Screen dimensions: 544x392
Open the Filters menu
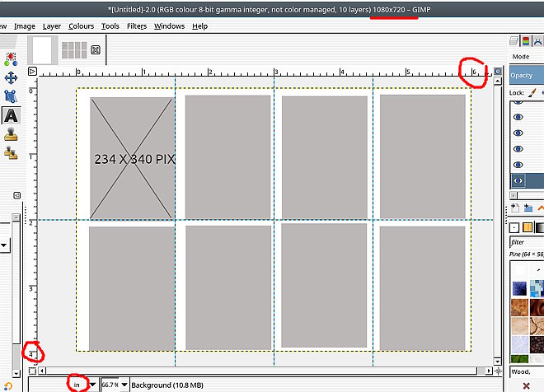click(x=137, y=26)
